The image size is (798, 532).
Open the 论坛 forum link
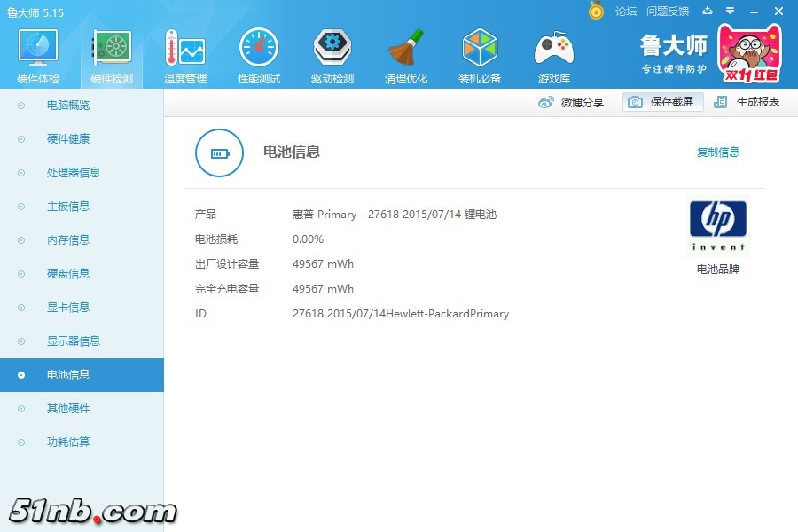point(626,12)
